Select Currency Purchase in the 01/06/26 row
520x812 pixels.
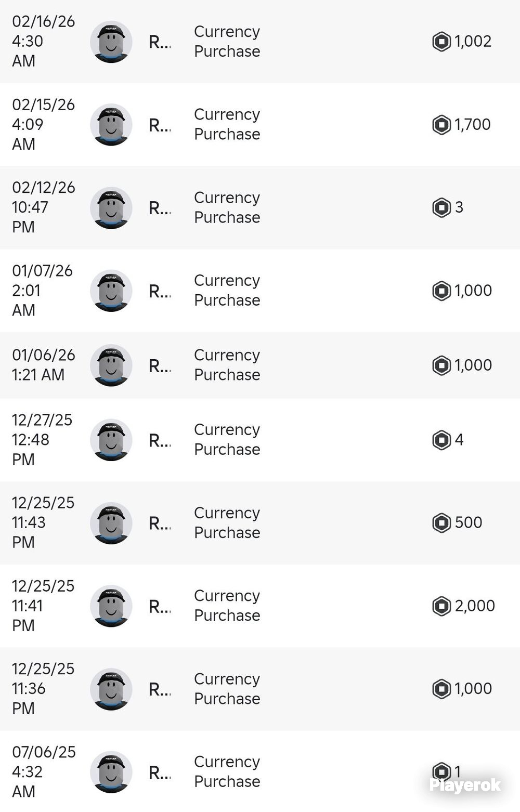(x=227, y=365)
